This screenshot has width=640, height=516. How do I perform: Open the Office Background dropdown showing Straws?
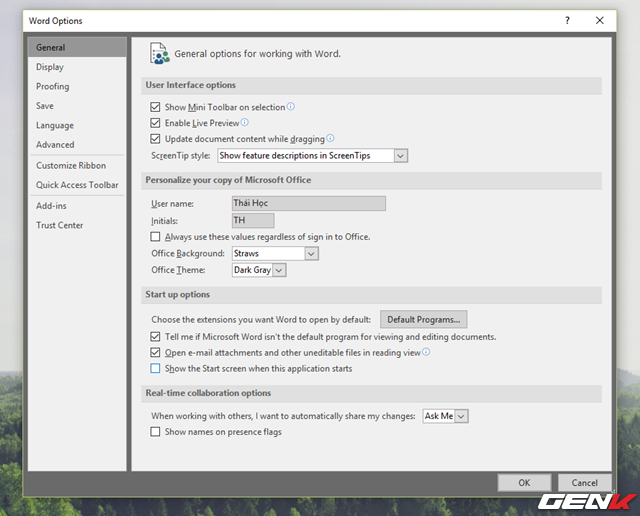coord(275,254)
